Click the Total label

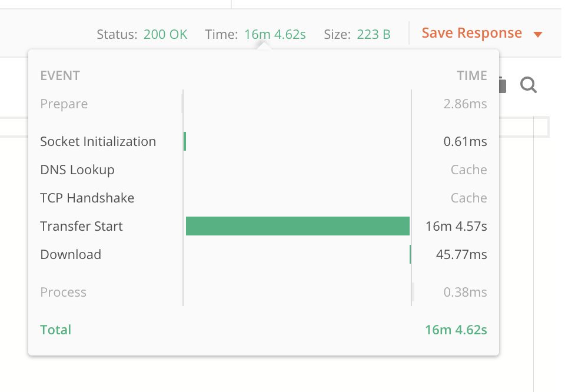(56, 330)
